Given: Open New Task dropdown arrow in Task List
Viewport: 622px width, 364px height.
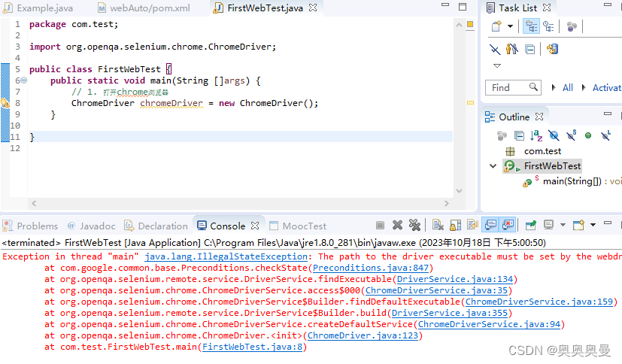Looking at the screenshot, I should [x=510, y=26].
